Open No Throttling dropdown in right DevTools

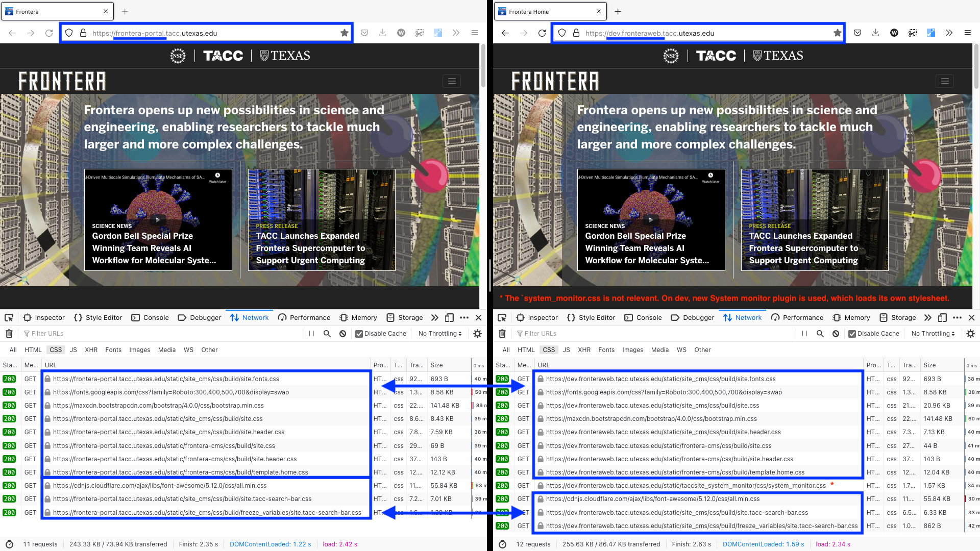coord(933,334)
